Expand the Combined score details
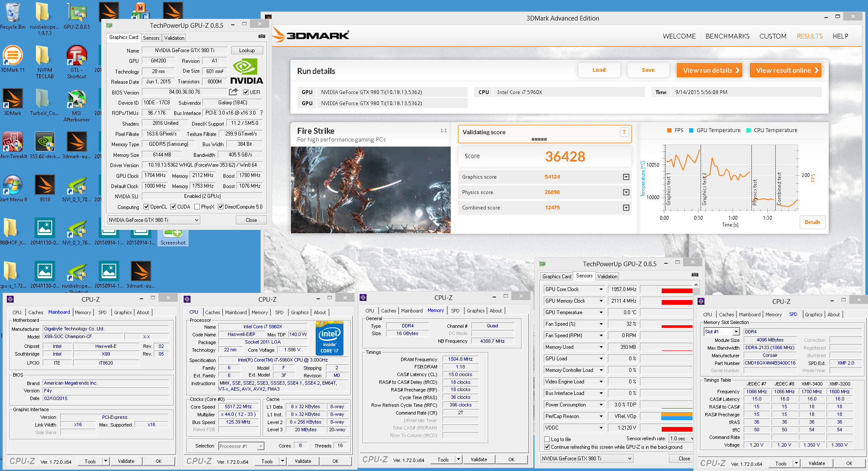 pyautogui.click(x=626, y=208)
